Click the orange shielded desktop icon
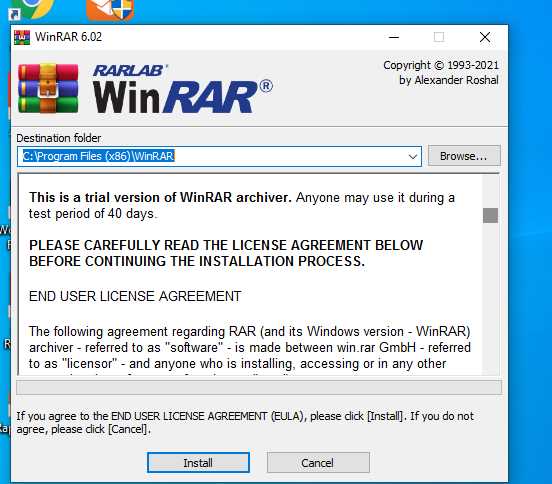 [110, 10]
